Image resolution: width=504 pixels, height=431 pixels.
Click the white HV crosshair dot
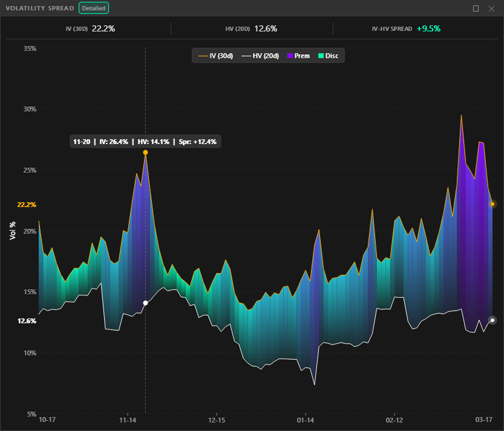(144, 302)
